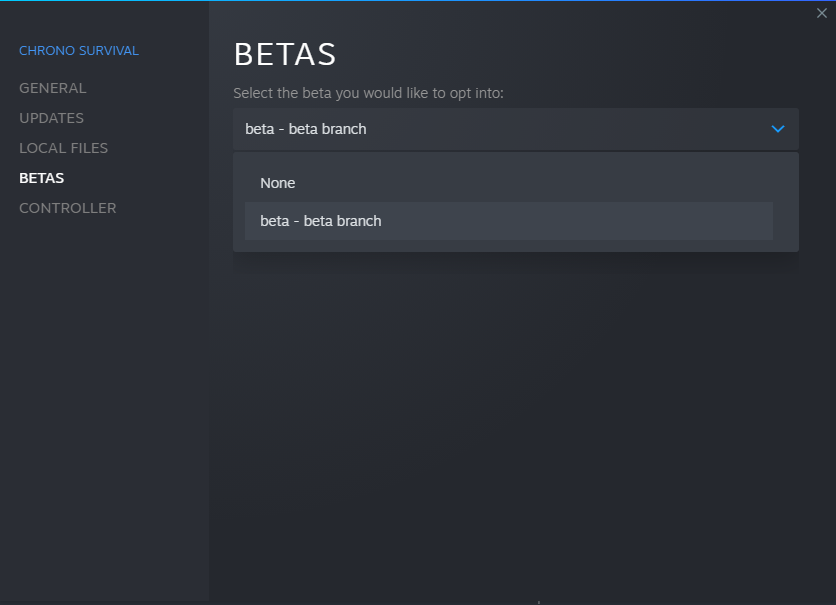Open the beta selection combo box
The height and width of the screenshot is (605, 836).
point(515,129)
